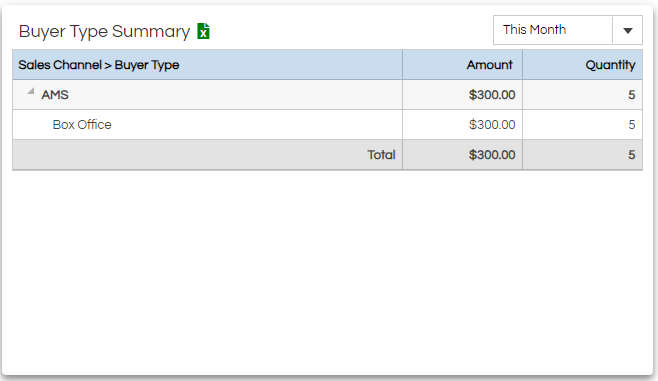The width and height of the screenshot is (658, 381).
Task: Click the Box Office quantity cell
Action: (582, 125)
